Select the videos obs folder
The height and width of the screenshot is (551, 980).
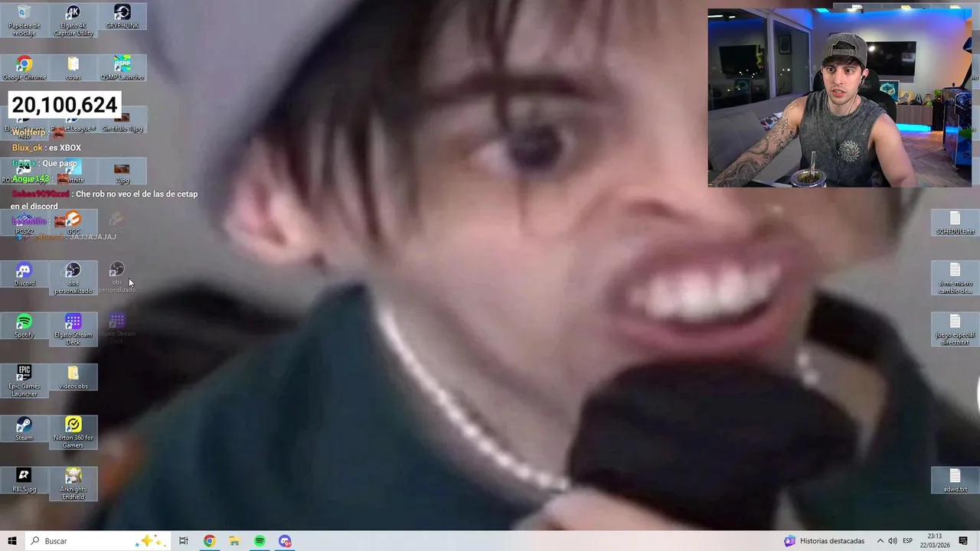point(73,378)
